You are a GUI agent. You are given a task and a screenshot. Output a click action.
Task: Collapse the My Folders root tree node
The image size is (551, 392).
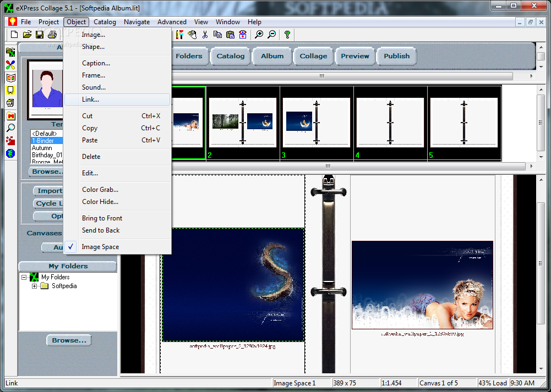24,277
